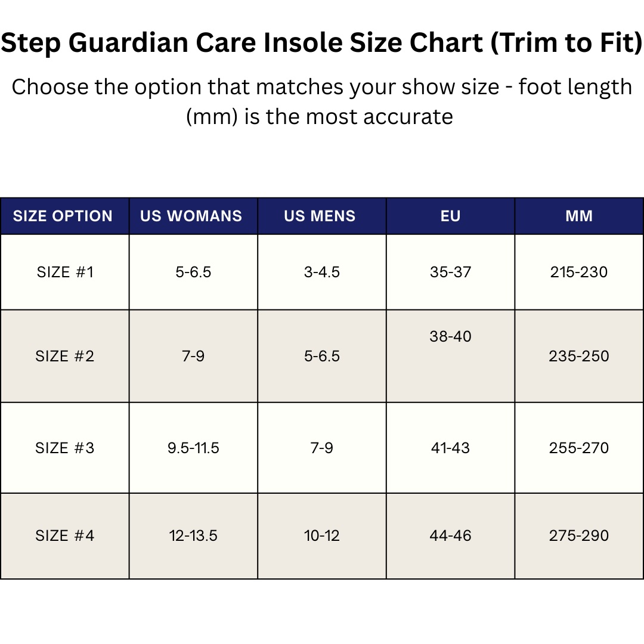Image resolution: width=644 pixels, height=644 pixels.
Task: Select the 10-12 US Mens cell
Action: tap(322, 535)
